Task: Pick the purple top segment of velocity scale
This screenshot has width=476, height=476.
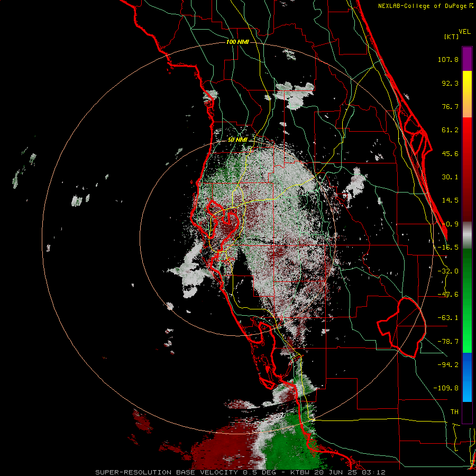Action: click(467, 59)
